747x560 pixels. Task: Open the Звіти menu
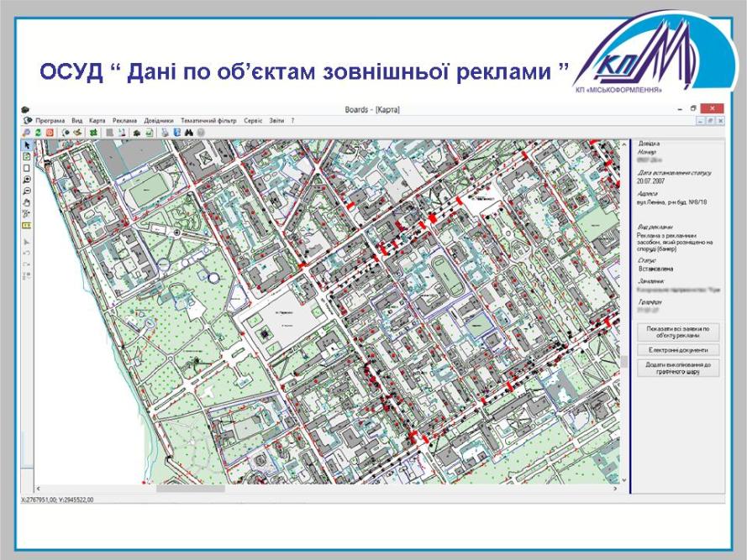tap(275, 121)
